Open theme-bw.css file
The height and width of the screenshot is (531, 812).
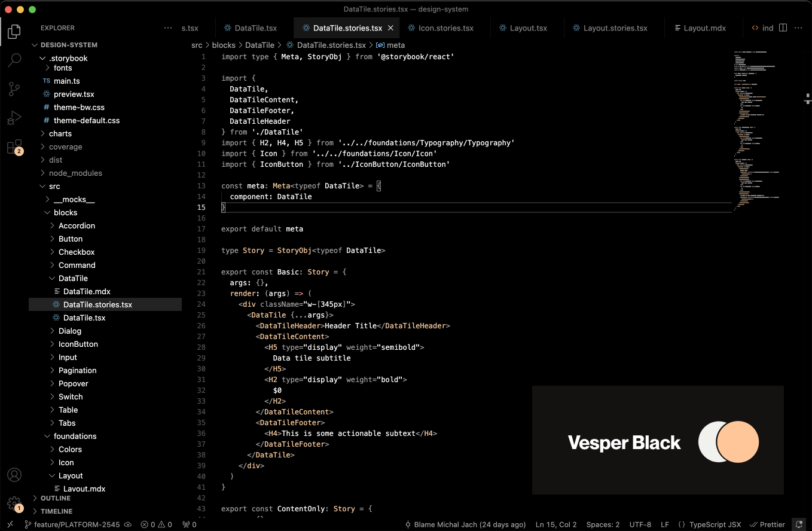coord(105,107)
